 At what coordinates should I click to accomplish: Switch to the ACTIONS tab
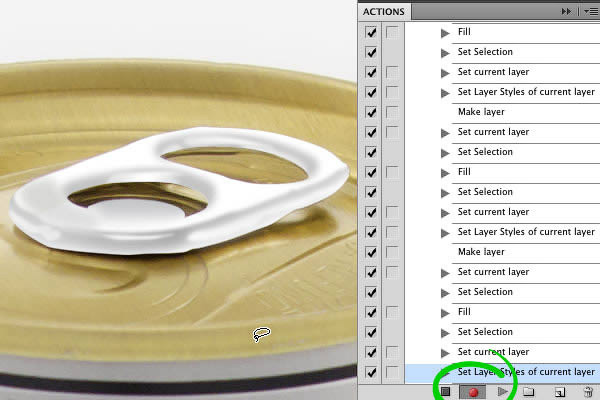pyautogui.click(x=384, y=12)
